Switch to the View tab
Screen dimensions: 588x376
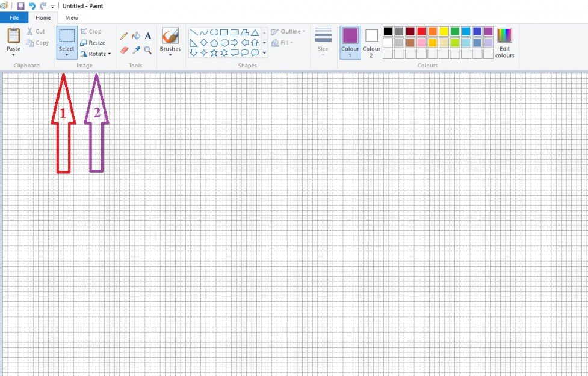tap(72, 17)
